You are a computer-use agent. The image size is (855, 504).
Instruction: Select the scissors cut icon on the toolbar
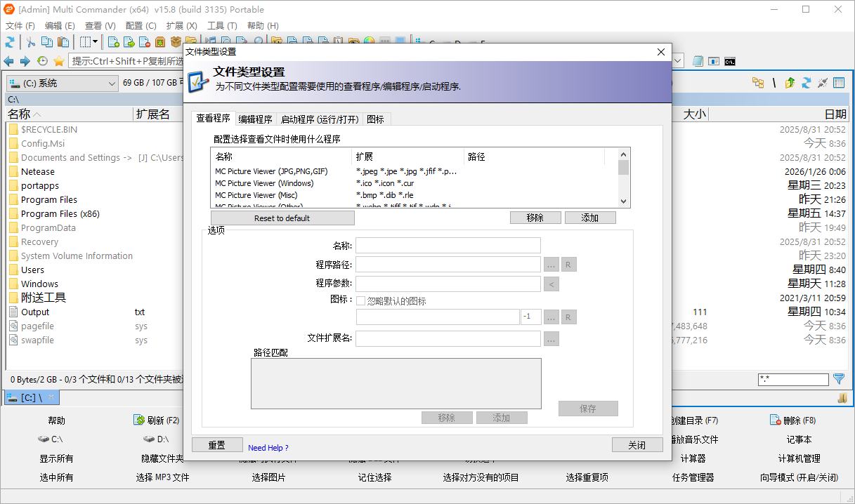31,42
